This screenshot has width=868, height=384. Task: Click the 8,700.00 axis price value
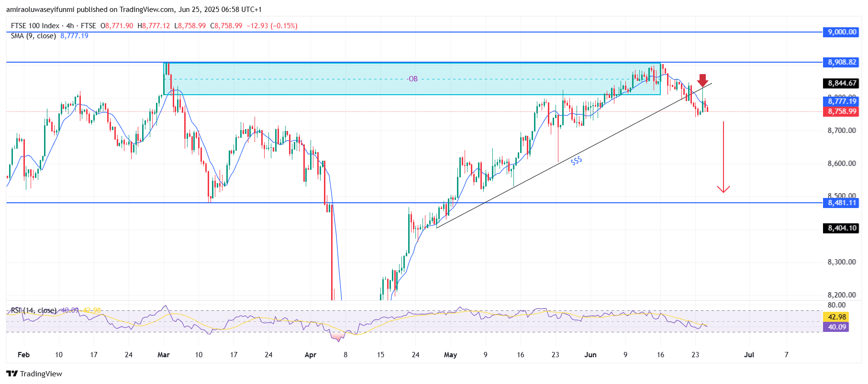(x=842, y=131)
